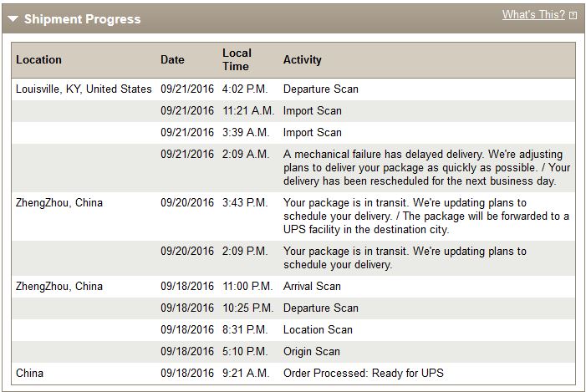Select the mechanical failure delay message

click(426, 168)
